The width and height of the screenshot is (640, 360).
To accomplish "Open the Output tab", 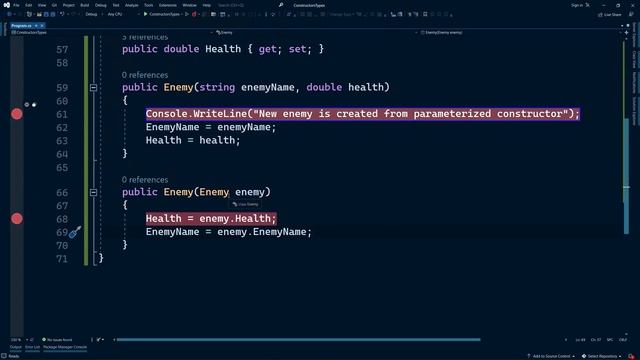I will point(16,347).
